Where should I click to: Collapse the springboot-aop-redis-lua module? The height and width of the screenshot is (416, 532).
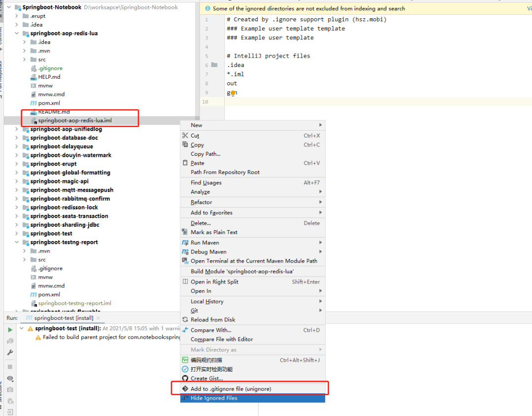(x=17, y=34)
